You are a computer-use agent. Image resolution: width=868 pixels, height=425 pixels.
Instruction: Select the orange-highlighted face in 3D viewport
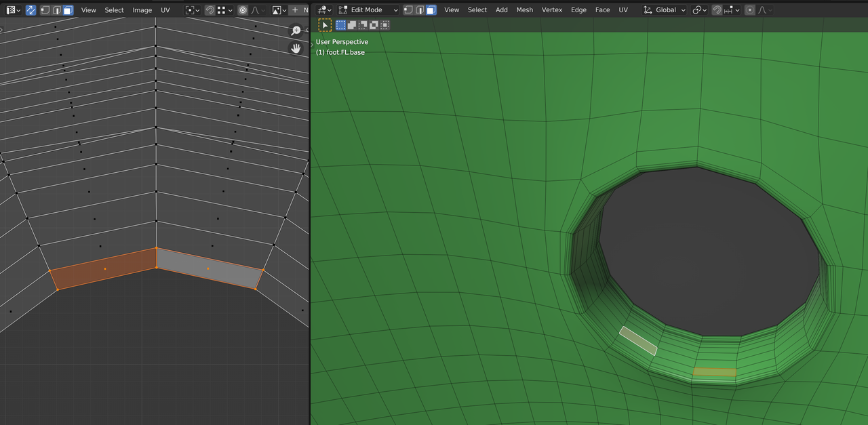[x=715, y=372]
